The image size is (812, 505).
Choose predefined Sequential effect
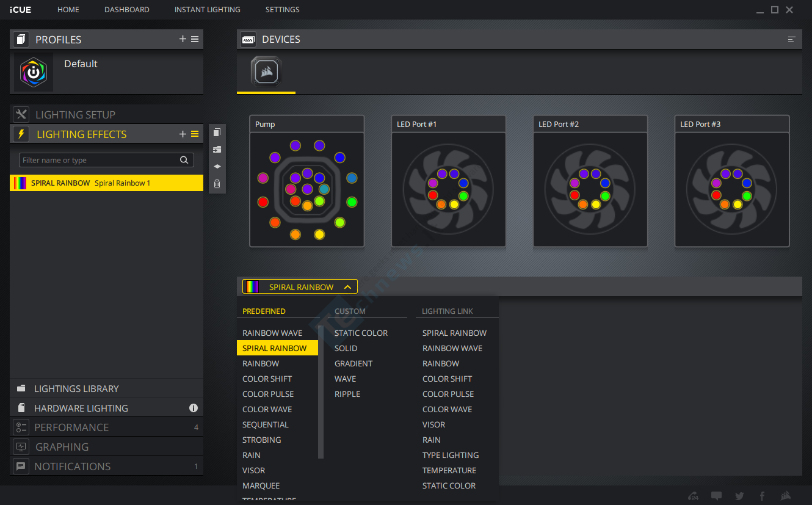266,424
